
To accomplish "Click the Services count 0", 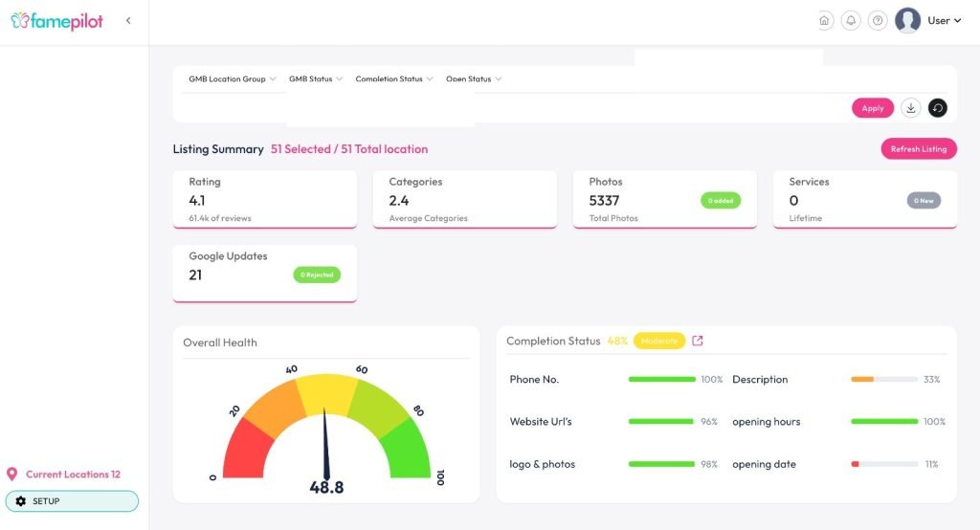I will coord(793,201).
